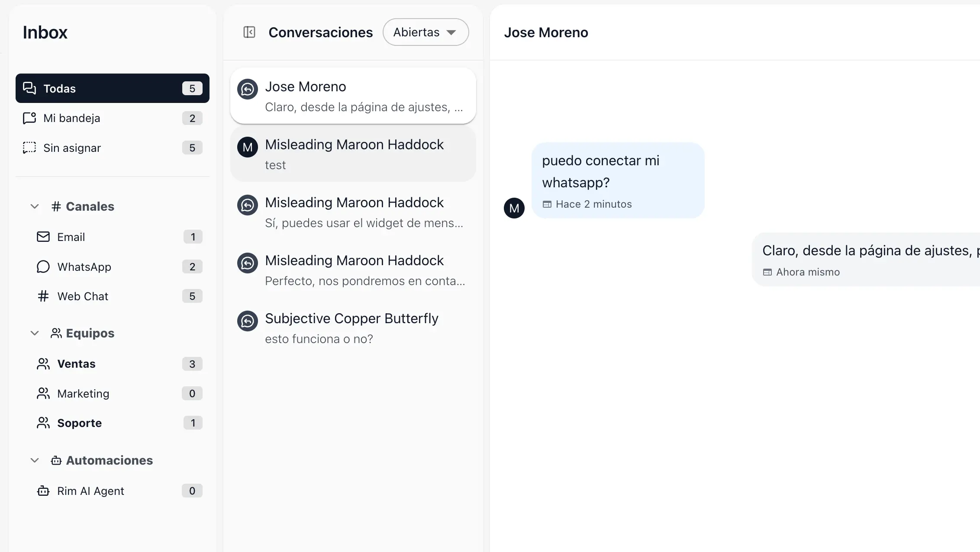Select the Marketing team filter
The height and width of the screenshot is (552, 980).
(83, 394)
